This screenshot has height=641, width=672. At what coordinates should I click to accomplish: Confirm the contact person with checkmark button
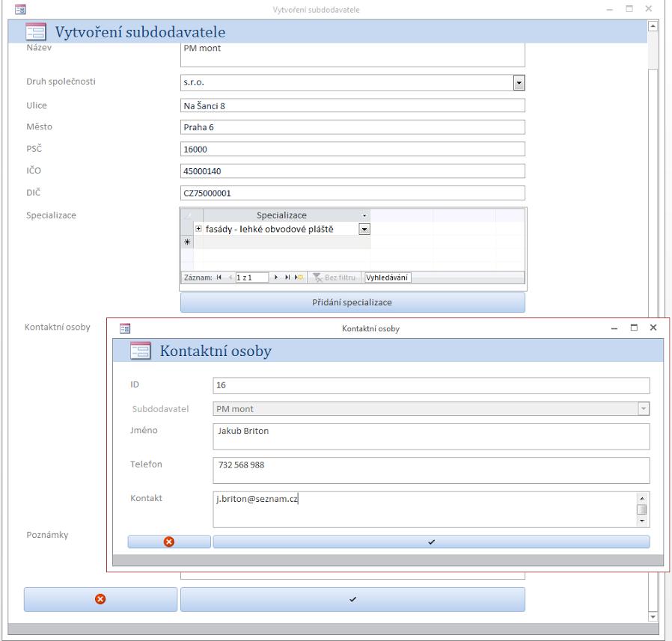431,542
